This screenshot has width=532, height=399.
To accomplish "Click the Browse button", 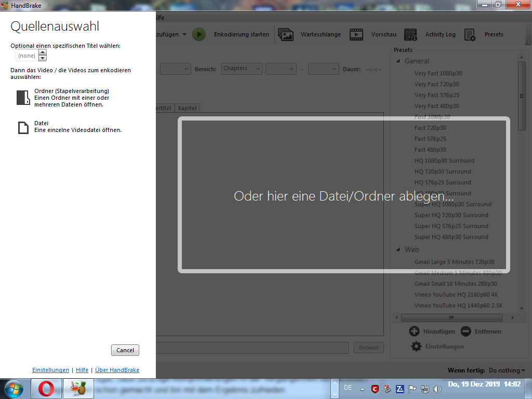I will 369,348.
